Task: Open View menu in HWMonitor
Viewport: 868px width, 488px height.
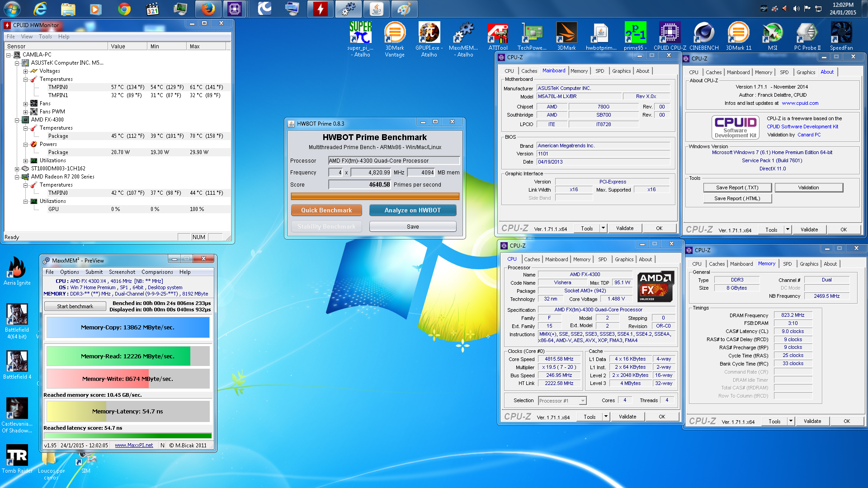Action: pyautogui.click(x=27, y=37)
